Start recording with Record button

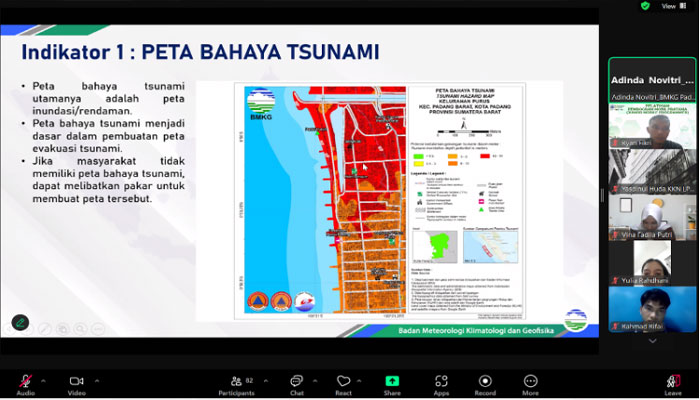485,383
